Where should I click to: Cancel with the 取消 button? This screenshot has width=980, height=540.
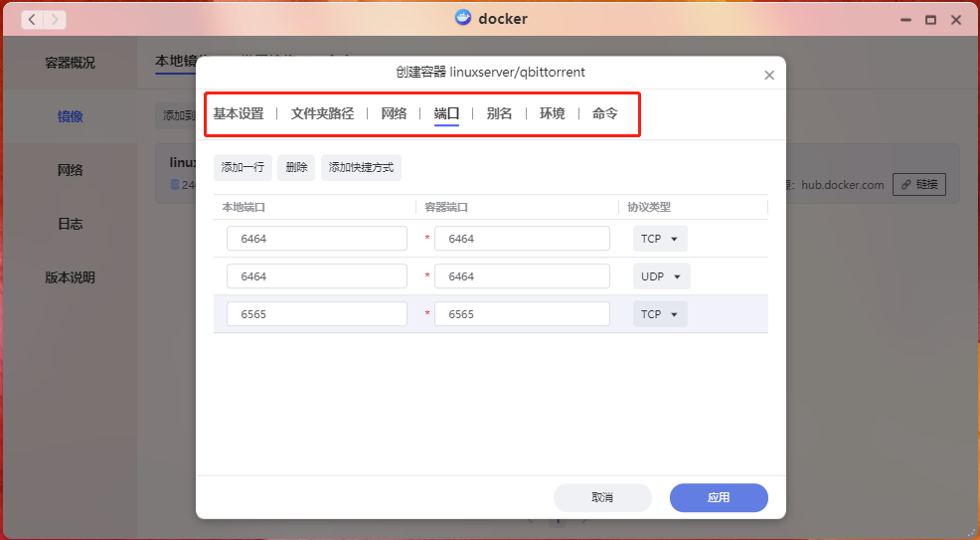(x=602, y=497)
